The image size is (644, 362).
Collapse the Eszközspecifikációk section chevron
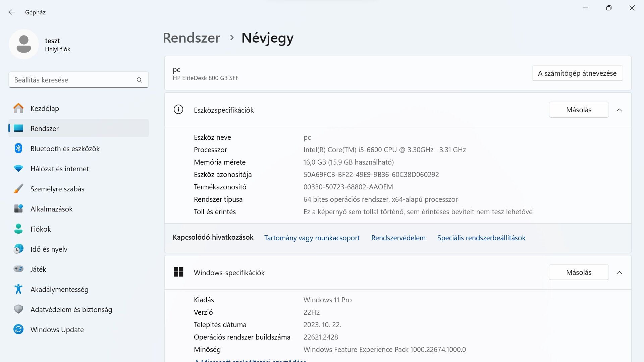pos(620,110)
